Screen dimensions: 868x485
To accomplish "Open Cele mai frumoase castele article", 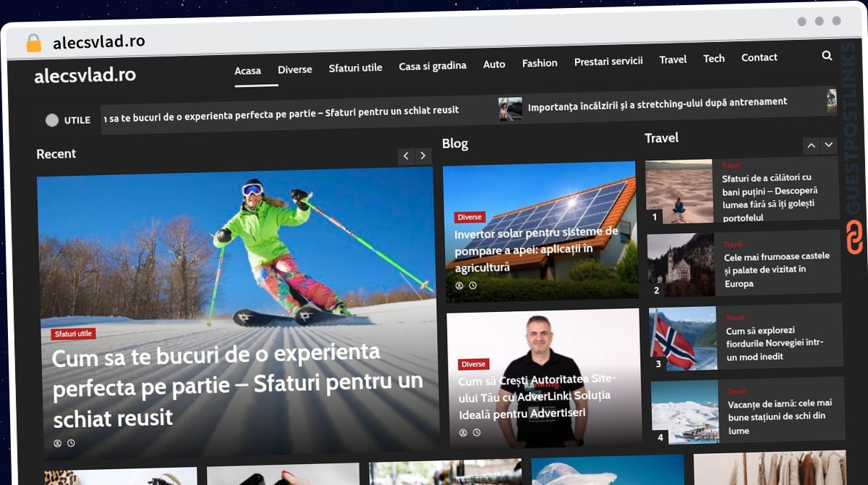I will click(776, 269).
